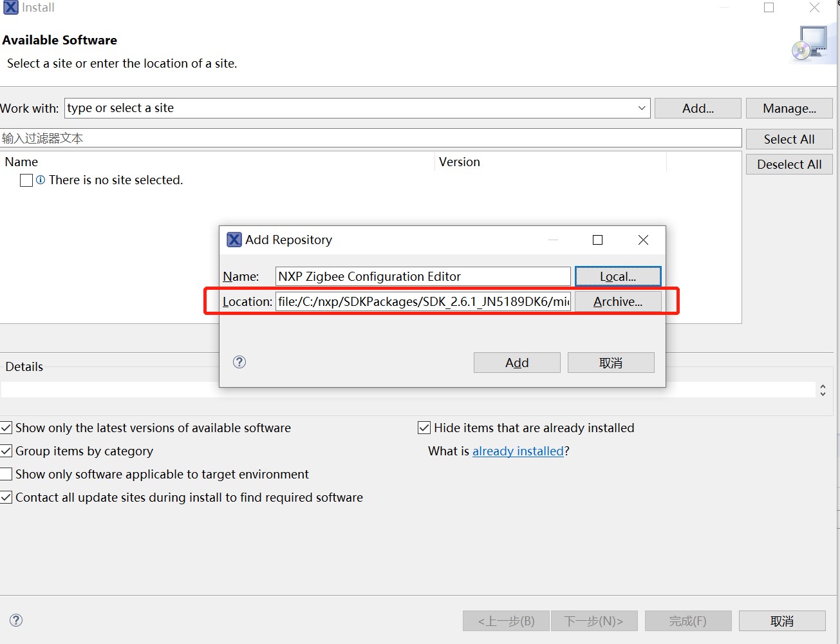840x644 pixels.
Task: Click the install wizard CD monitor image
Action: click(x=811, y=44)
